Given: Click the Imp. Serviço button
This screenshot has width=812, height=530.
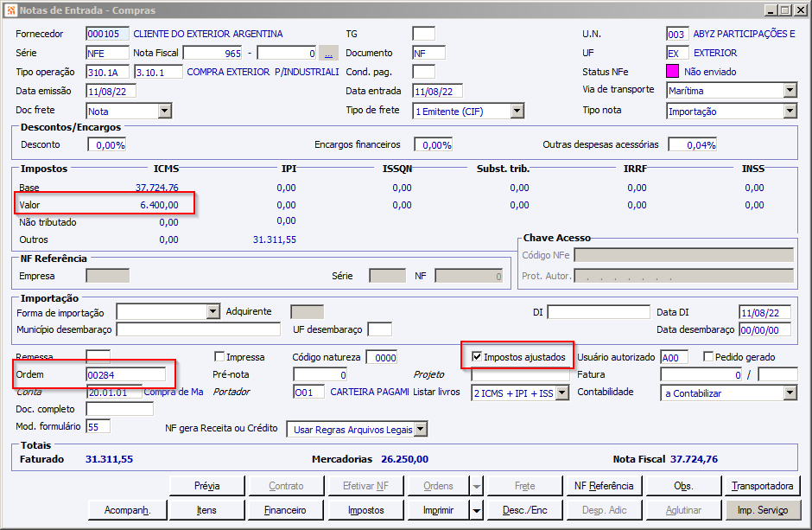Looking at the screenshot, I should tap(762, 510).
